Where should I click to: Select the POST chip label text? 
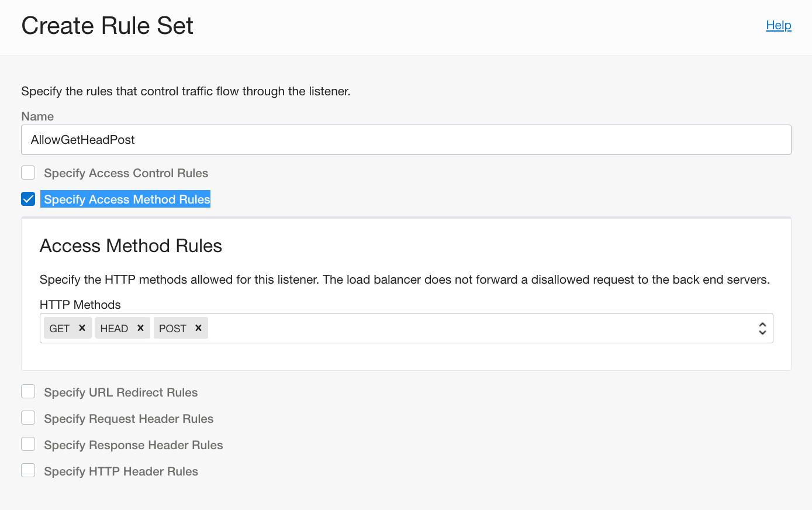(x=172, y=329)
